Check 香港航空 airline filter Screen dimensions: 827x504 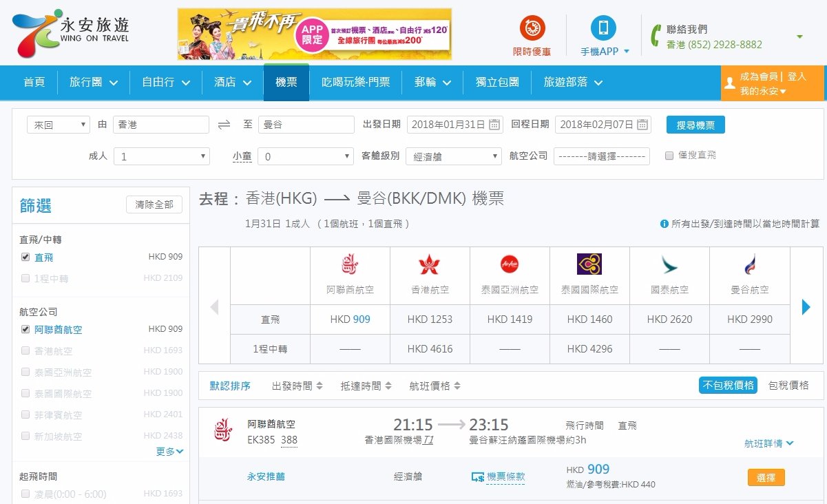coord(25,350)
